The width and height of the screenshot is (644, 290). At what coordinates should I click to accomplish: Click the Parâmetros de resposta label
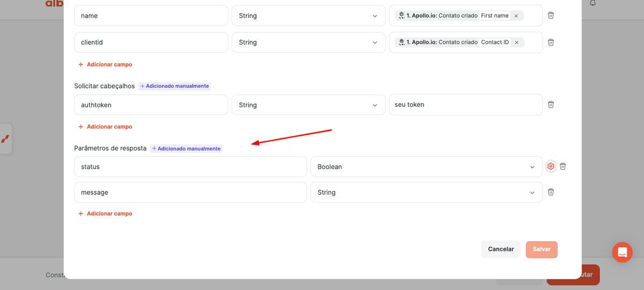point(110,148)
